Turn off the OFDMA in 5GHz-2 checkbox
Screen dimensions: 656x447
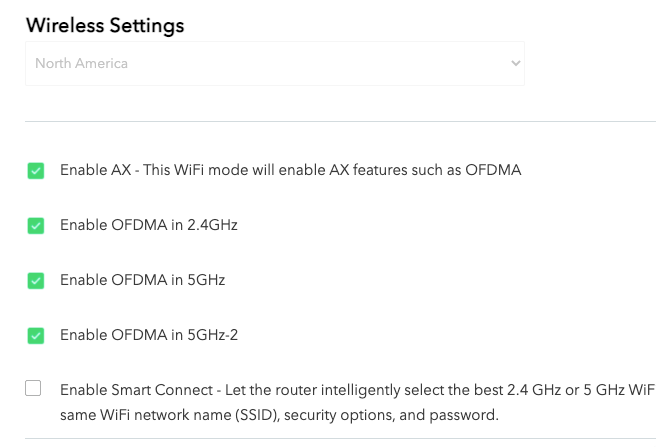click(x=35, y=336)
